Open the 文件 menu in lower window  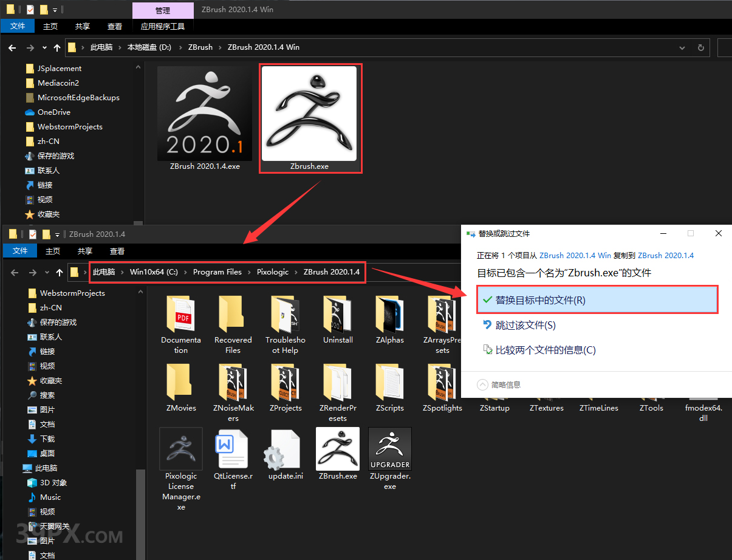[x=20, y=251]
